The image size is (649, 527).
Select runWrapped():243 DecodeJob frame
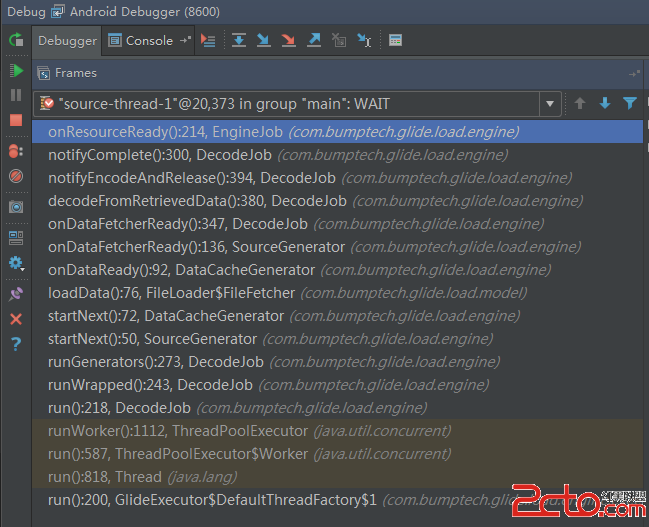tap(337, 385)
